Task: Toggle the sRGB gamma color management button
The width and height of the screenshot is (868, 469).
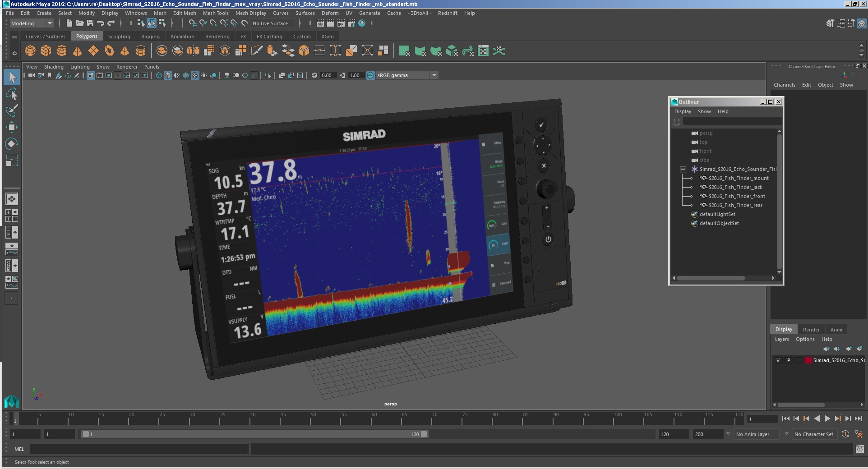Action: click(x=370, y=75)
